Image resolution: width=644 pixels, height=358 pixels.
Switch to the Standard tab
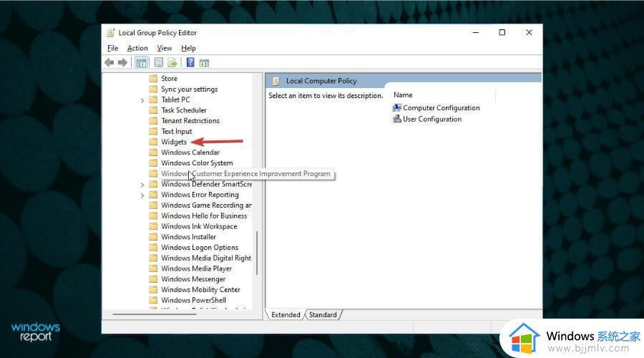click(x=323, y=314)
